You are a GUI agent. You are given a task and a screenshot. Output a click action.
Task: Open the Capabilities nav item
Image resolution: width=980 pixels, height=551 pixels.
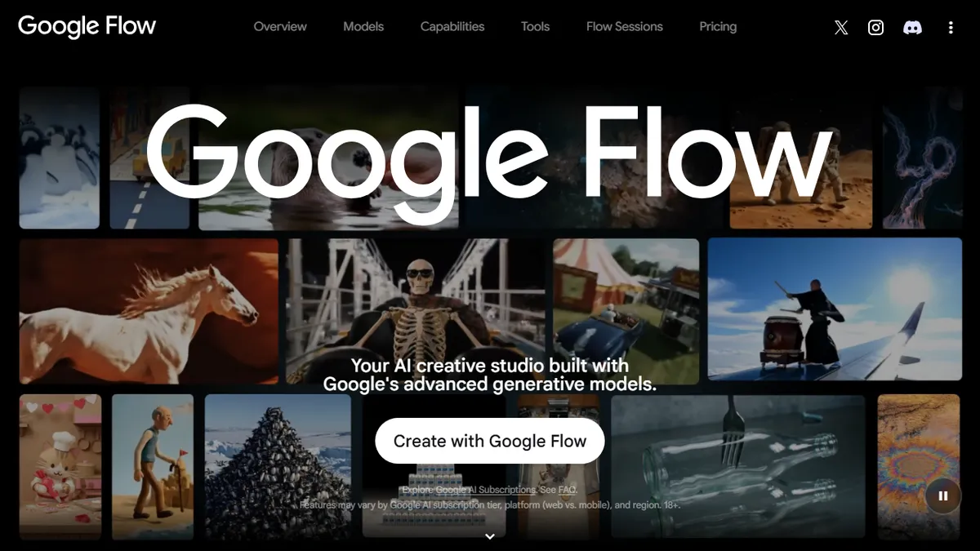coord(452,26)
